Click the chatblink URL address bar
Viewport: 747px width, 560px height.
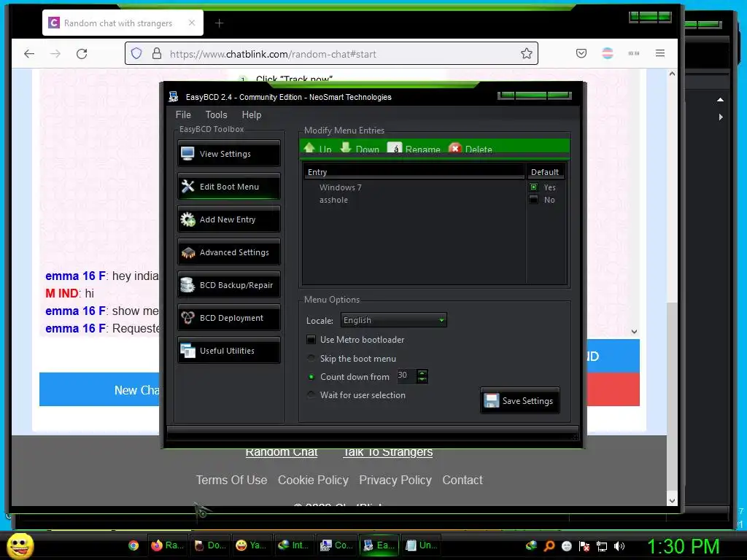331,53
